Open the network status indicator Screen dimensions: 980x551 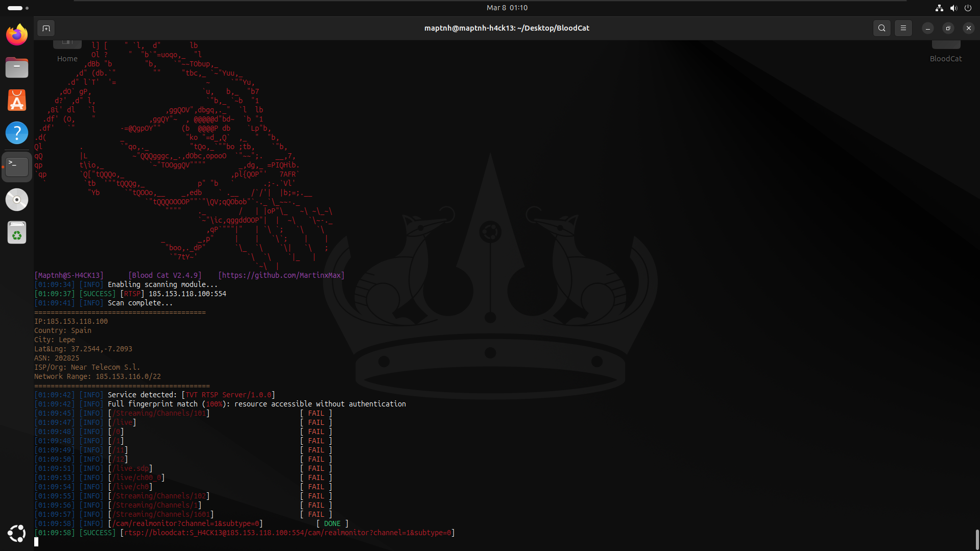click(939, 8)
